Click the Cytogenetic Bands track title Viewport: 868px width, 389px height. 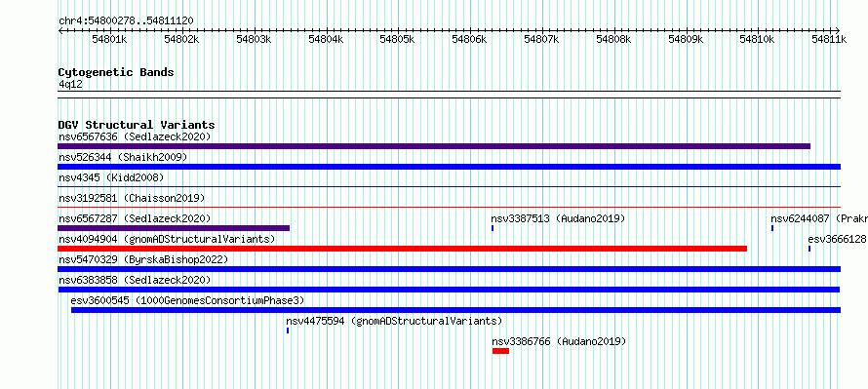[x=116, y=72]
